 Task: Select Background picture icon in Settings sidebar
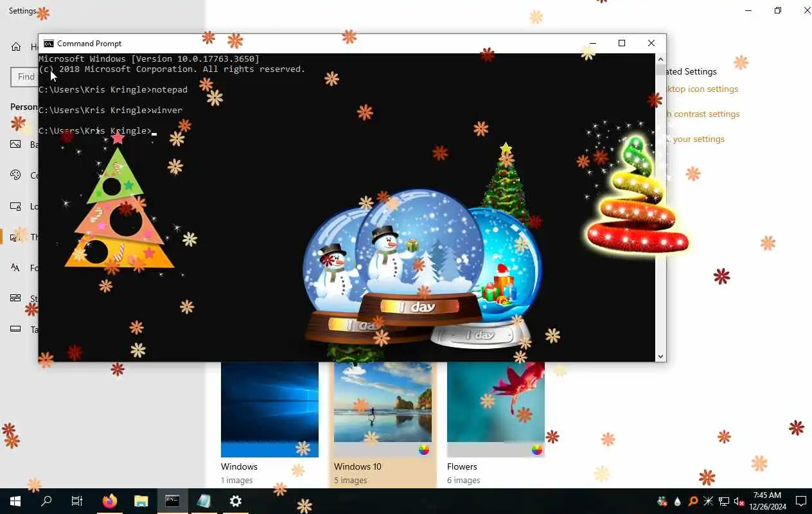(x=16, y=145)
